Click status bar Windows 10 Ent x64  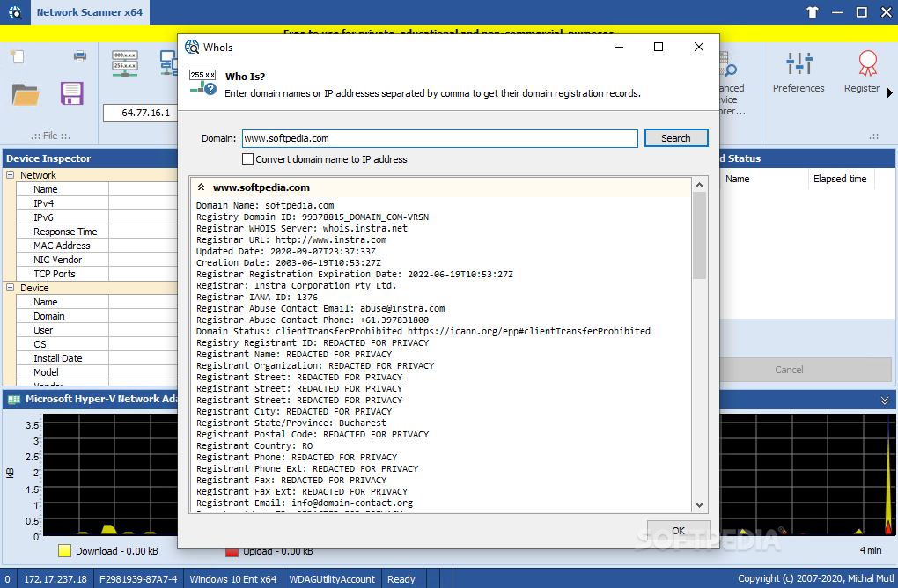(x=233, y=579)
